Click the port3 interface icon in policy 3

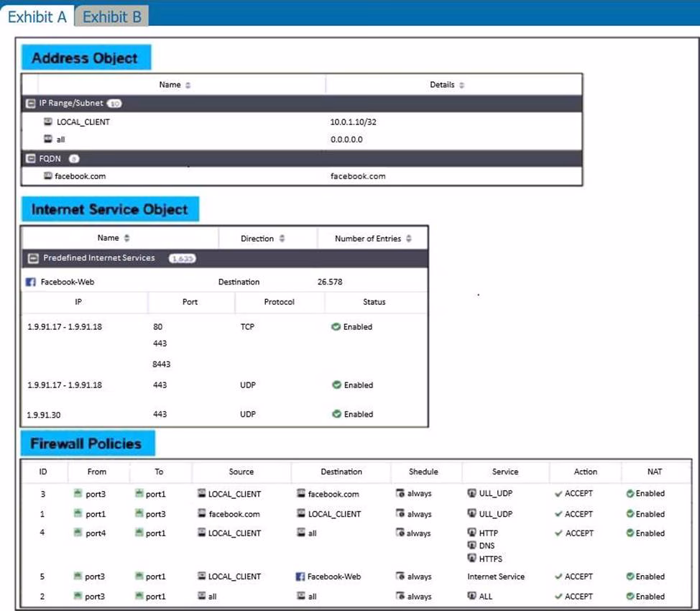pos(78,494)
